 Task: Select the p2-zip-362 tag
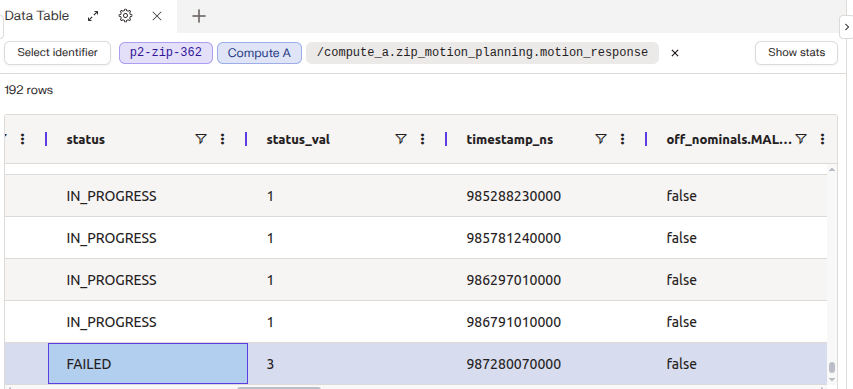point(166,53)
